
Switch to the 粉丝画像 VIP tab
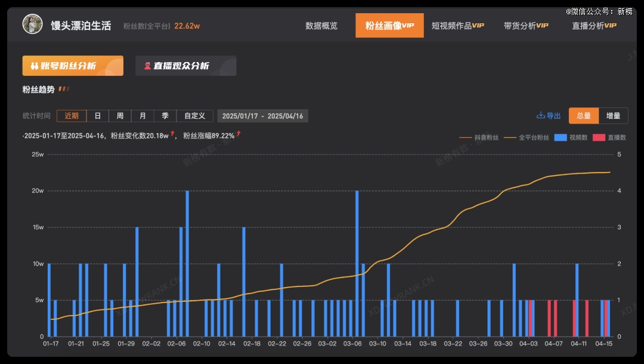tap(389, 26)
